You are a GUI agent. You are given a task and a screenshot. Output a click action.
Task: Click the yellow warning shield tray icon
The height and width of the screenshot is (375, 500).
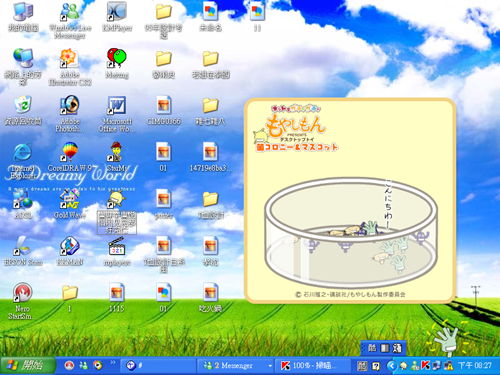point(448,366)
